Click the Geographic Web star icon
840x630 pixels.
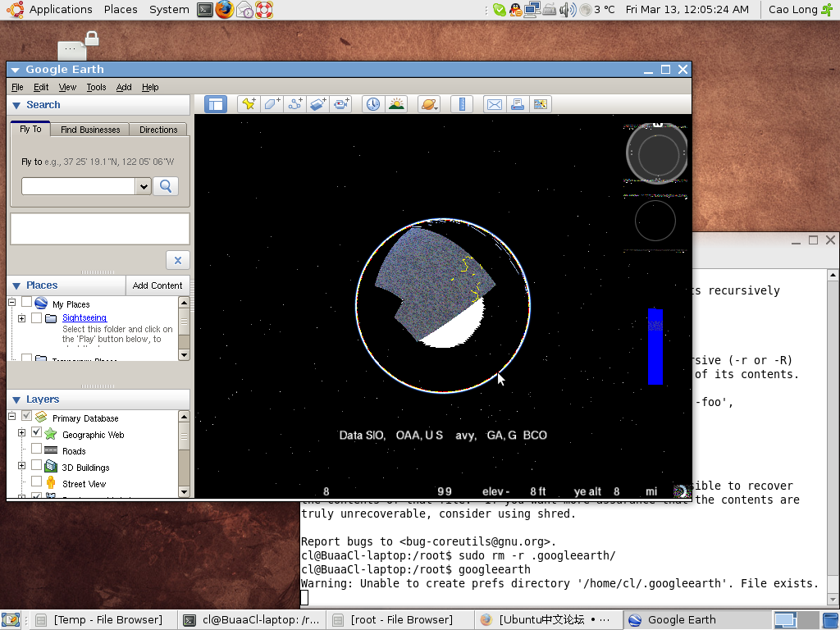coord(50,434)
